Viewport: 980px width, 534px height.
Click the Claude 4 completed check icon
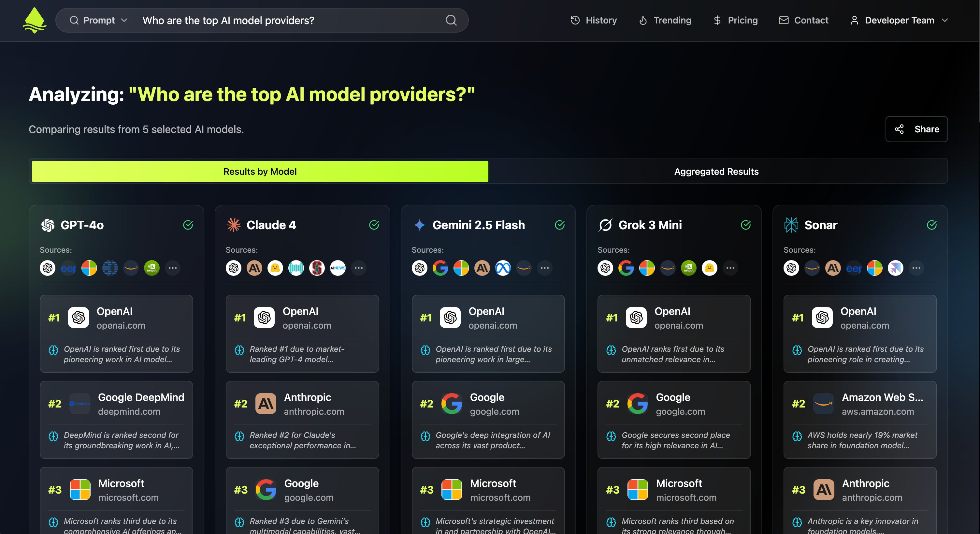point(374,225)
